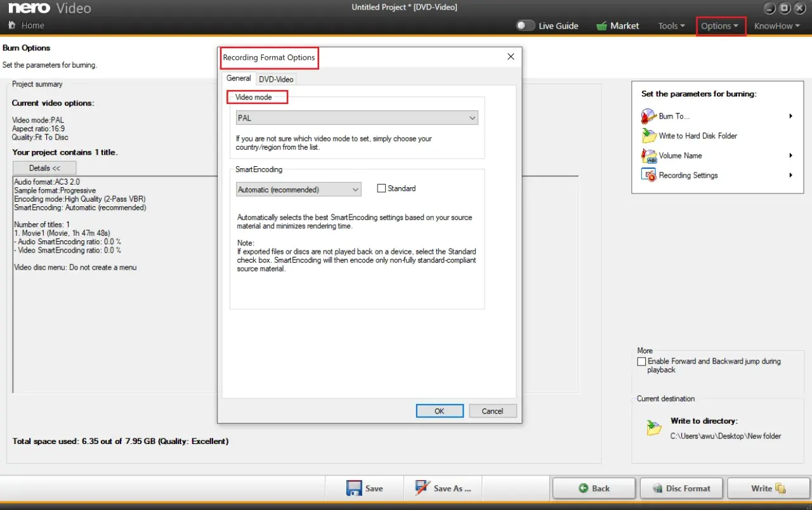Enable the Standard SmartEncoding checkbox
The width and height of the screenshot is (812, 510).
[x=381, y=188]
